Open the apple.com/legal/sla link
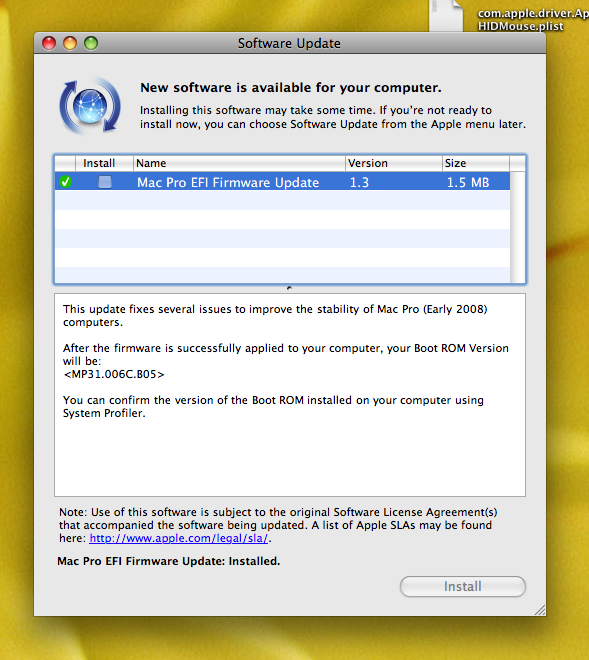Viewport: 589px width, 660px height. [x=179, y=538]
